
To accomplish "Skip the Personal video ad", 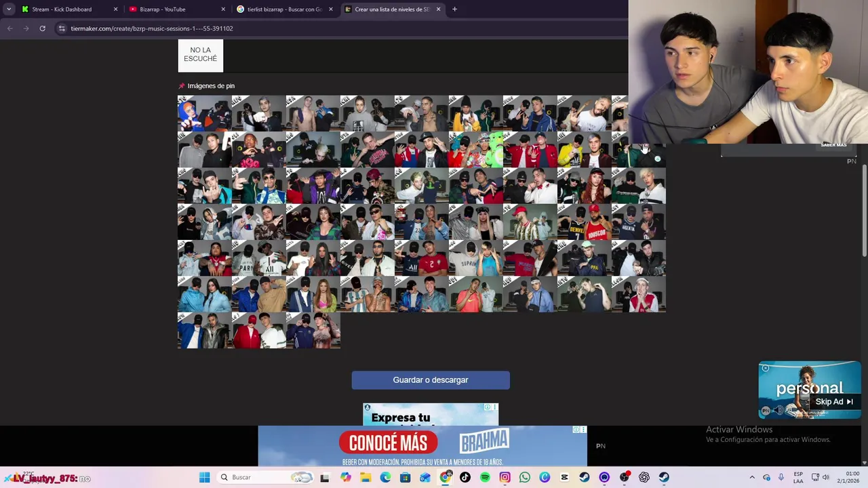I will pos(834,402).
